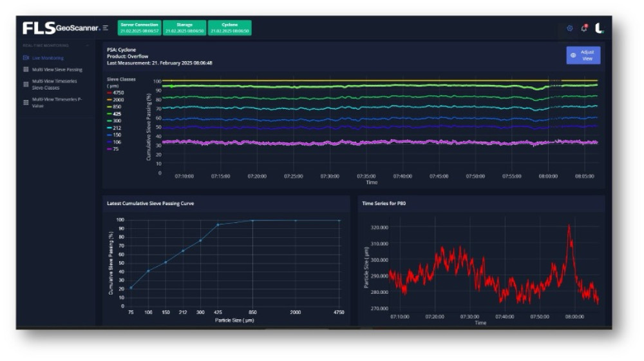This screenshot has height=361, width=644.
Task: Click the user profile avatar
Action: (599, 28)
